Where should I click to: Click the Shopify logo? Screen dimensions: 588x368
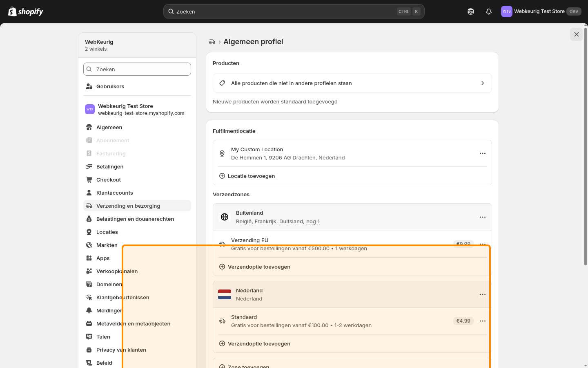(x=26, y=11)
